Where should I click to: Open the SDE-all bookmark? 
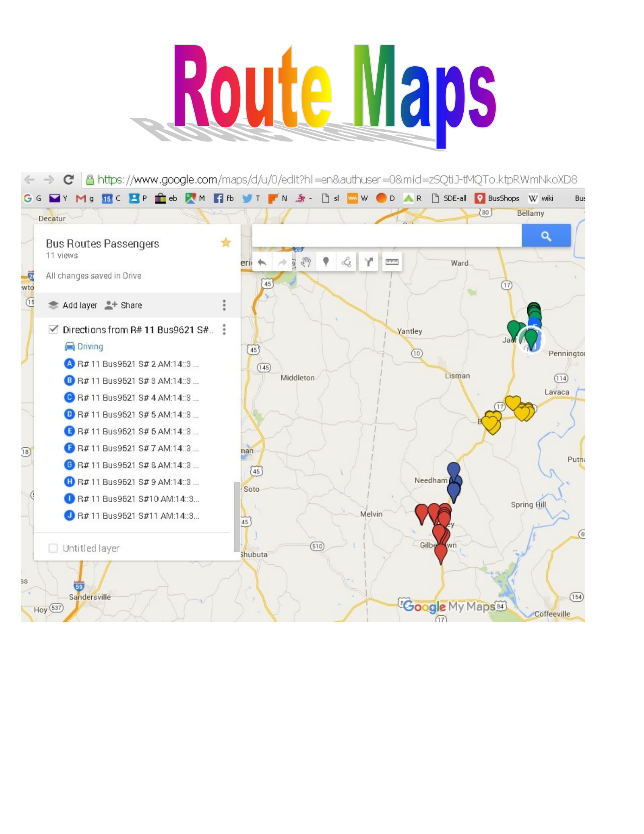point(449,198)
